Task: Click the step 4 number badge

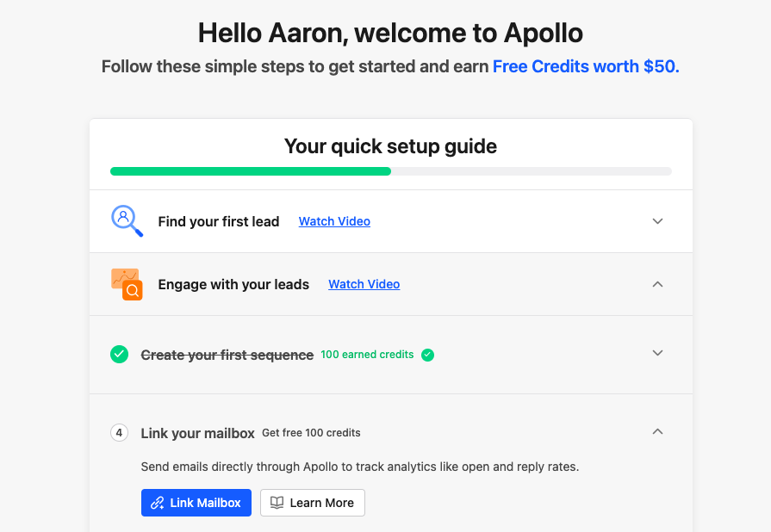Action: pyautogui.click(x=119, y=432)
